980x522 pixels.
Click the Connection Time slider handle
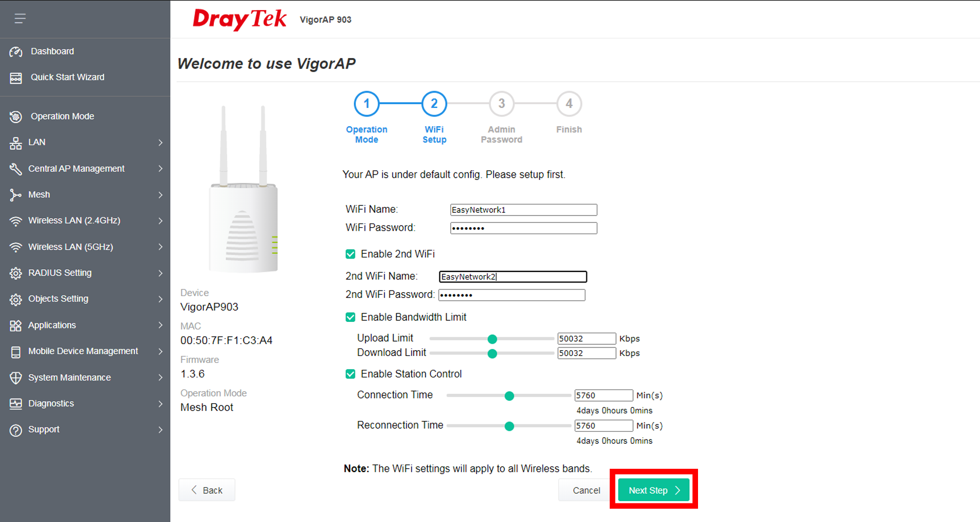509,396
